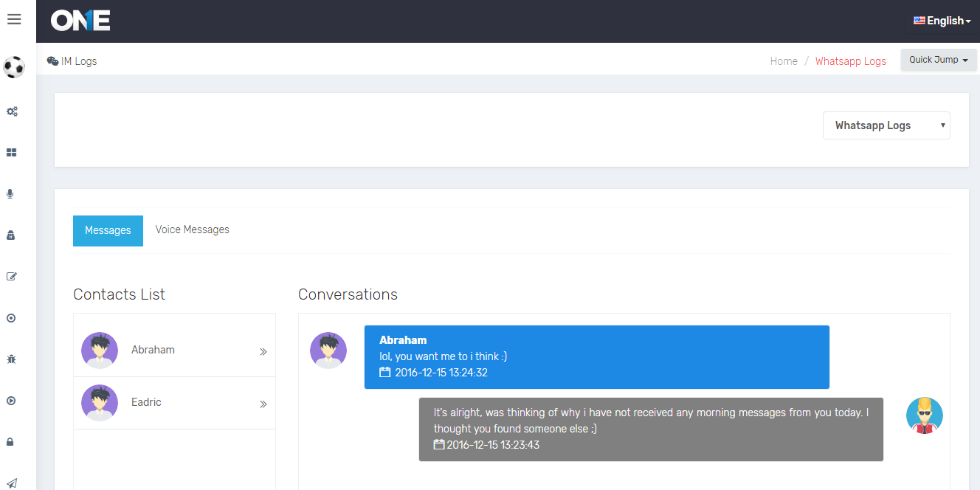Open the English language dropdown

click(942, 21)
